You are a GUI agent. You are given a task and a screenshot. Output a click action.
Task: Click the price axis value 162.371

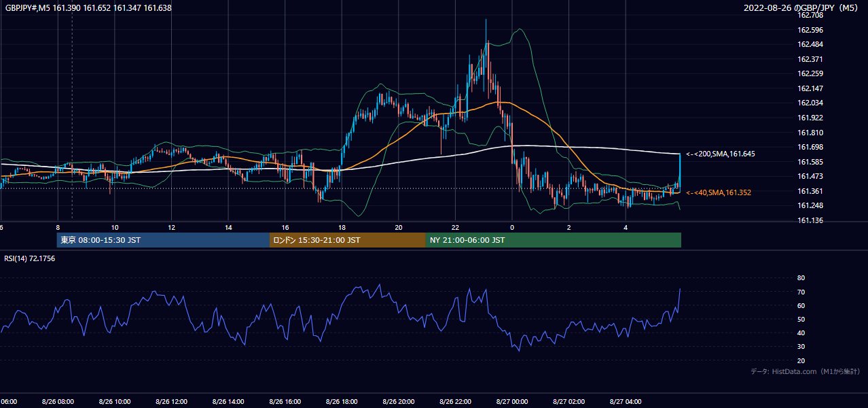pyautogui.click(x=810, y=59)
